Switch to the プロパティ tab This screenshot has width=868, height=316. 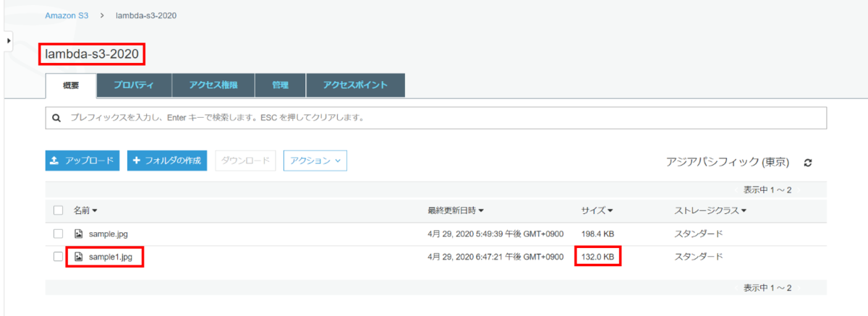point(134,85)
